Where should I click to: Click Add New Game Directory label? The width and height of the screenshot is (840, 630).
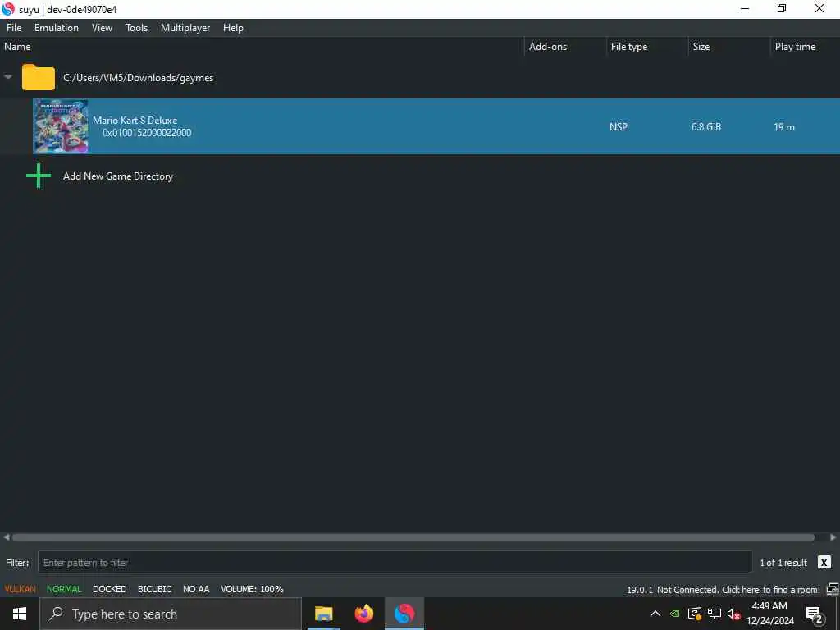[x=118, y=176]
